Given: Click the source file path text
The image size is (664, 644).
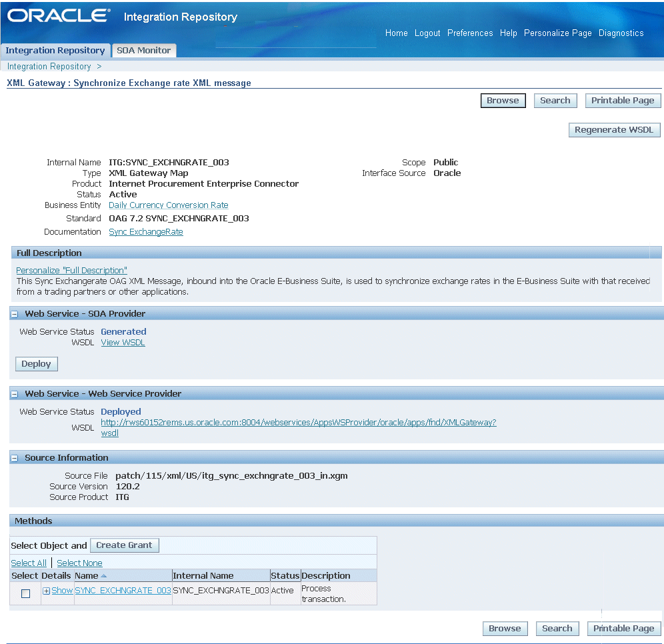Looking at the screenshot, I should tap(231, 476).
